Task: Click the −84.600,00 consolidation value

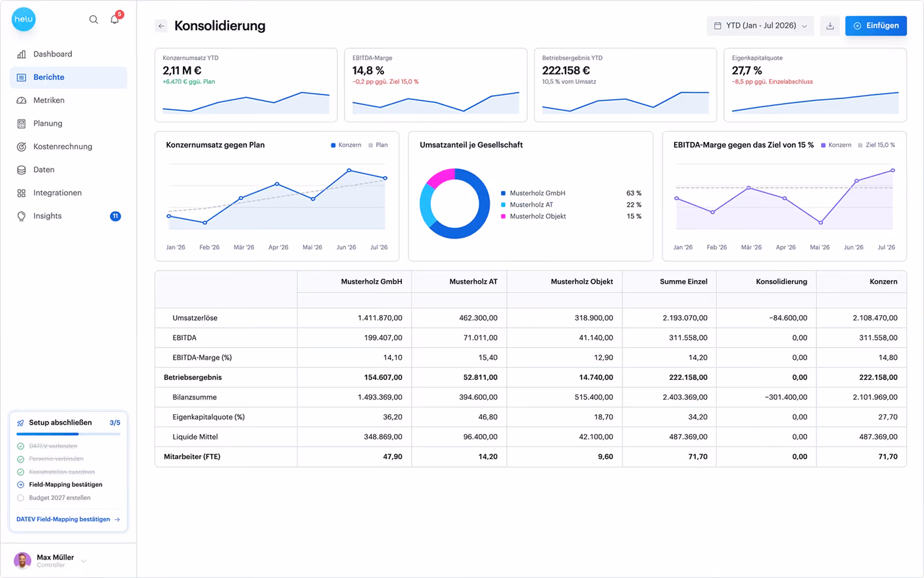Action: pos(788,318)
